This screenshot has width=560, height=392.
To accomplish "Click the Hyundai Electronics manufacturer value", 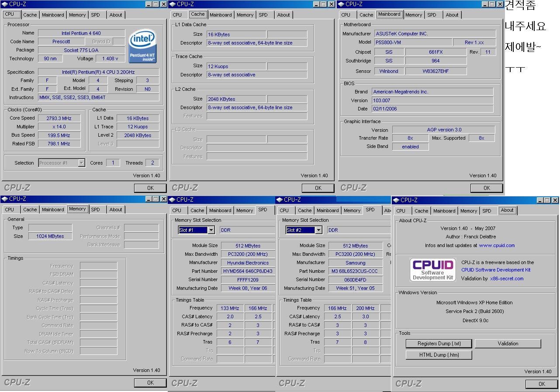I will (x=248, y=263).
